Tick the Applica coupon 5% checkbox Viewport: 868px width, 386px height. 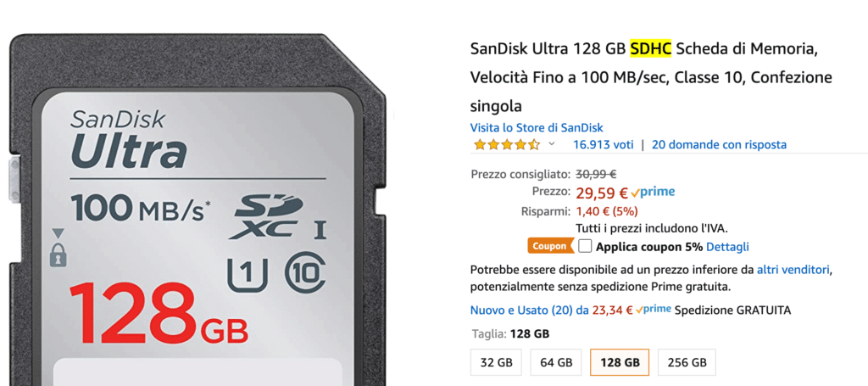tap(585, 246)
